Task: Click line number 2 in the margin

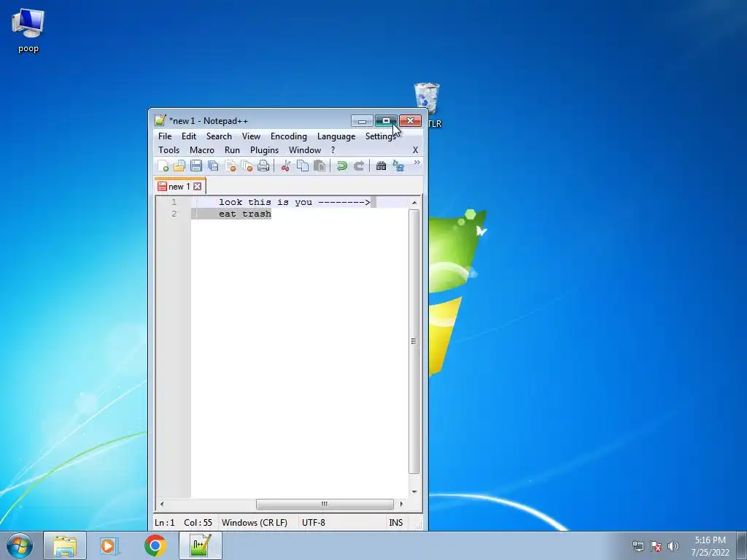Action: click(x=174, y=214)
